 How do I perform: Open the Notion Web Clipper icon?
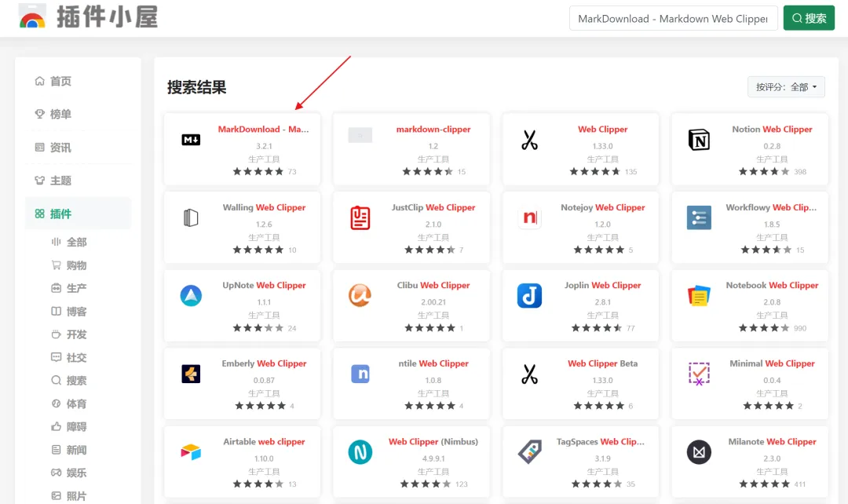coord(699,140)
